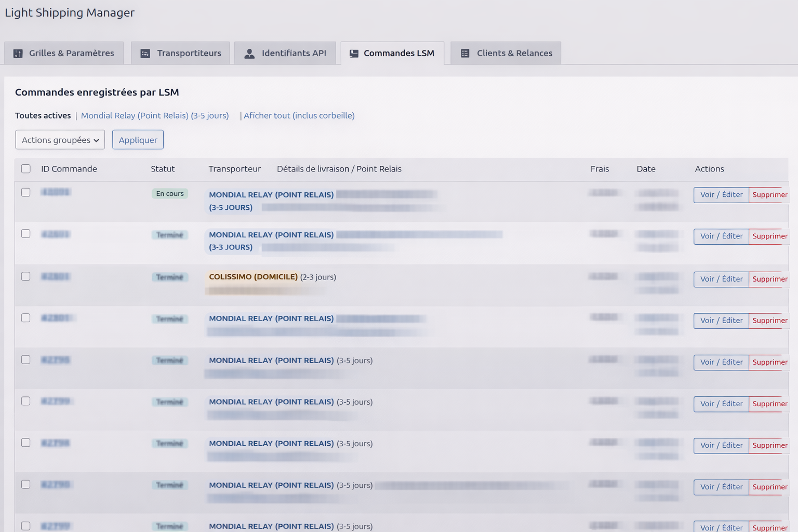Click the Commandes LSM tab icon
Image resolution: width=798 pixels, height=532 pixels.
coord(354,54)
